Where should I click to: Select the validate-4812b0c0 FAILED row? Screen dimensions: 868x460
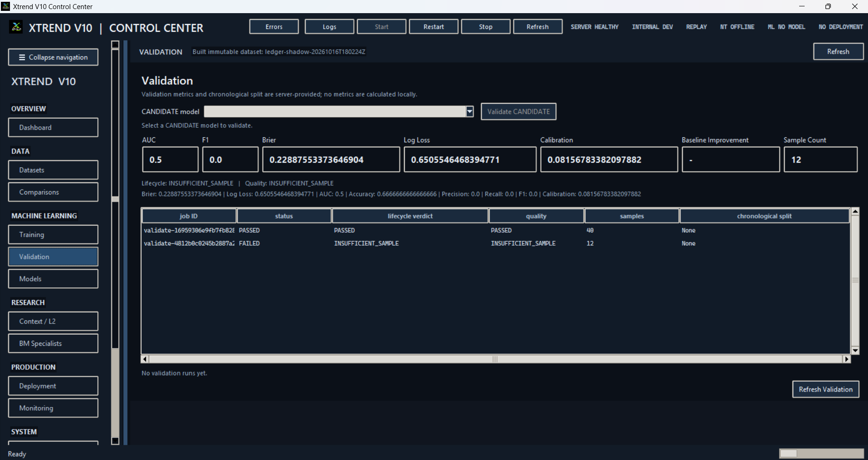point(495,243)
